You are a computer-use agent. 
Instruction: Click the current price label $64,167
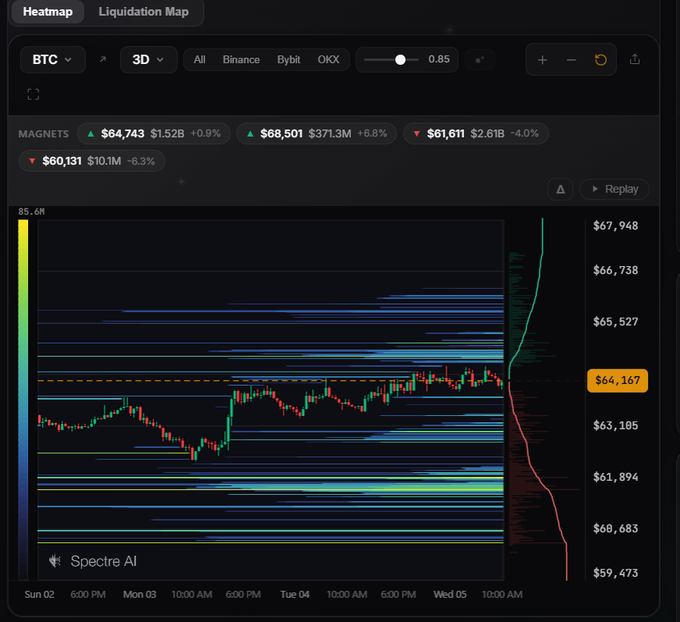tap(618, 380)
